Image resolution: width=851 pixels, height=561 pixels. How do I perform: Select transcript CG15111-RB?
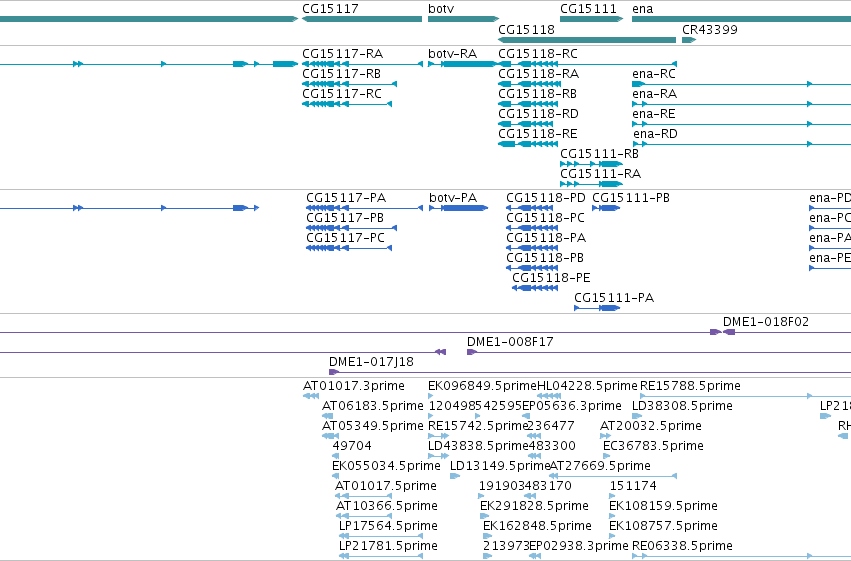click(x=599, y=154)
